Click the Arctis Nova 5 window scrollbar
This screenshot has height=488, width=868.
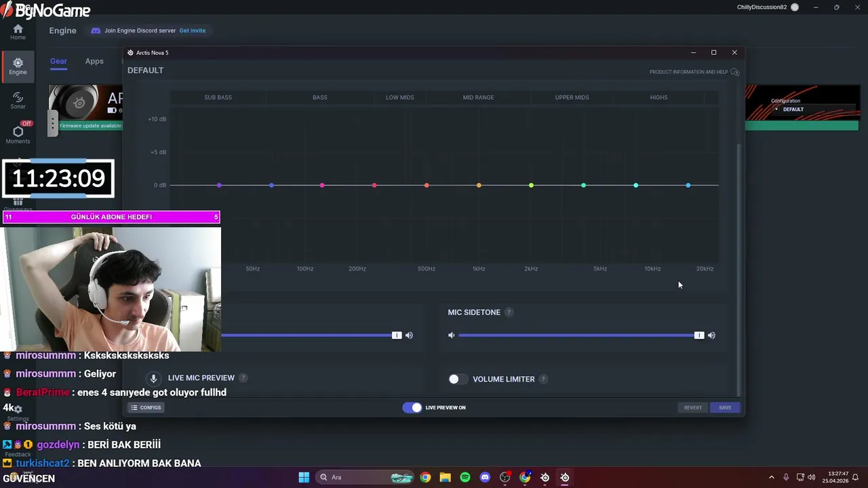pyautogui.click(x=739, y=270)
